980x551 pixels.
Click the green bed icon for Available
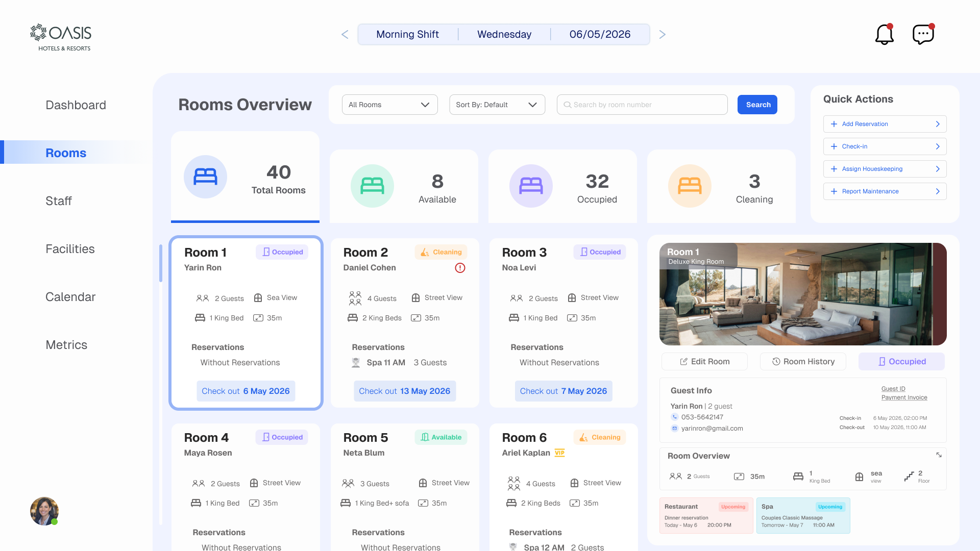[372, 186]
